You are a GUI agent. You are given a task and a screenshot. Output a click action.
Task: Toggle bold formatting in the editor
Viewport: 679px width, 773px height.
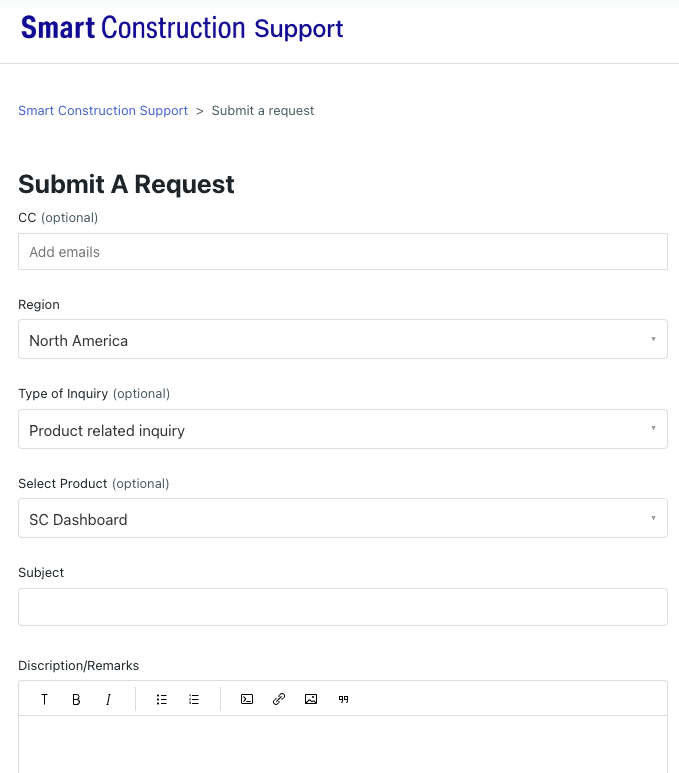pos(76,699)
